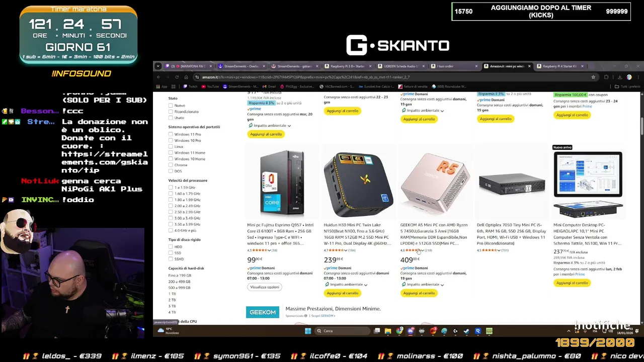Open VACBanned.com bookmark
The height and width of the screenshot is (362, 644).
(336, 86)
